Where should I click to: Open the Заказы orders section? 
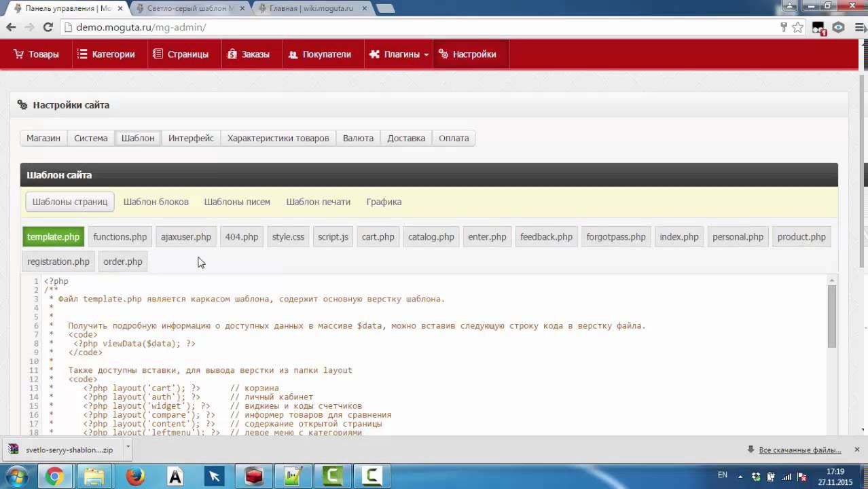[x=249, y=54]
